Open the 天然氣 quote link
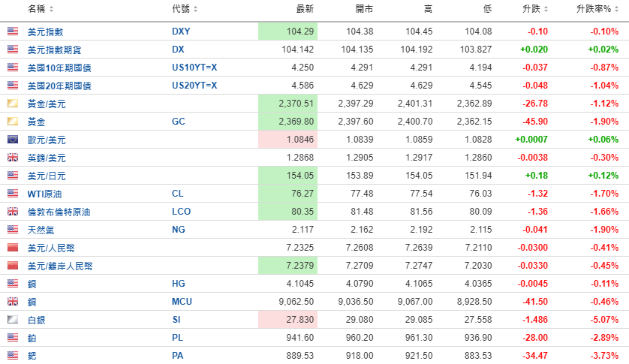This screenshot has width=629, height=364. 41,230
